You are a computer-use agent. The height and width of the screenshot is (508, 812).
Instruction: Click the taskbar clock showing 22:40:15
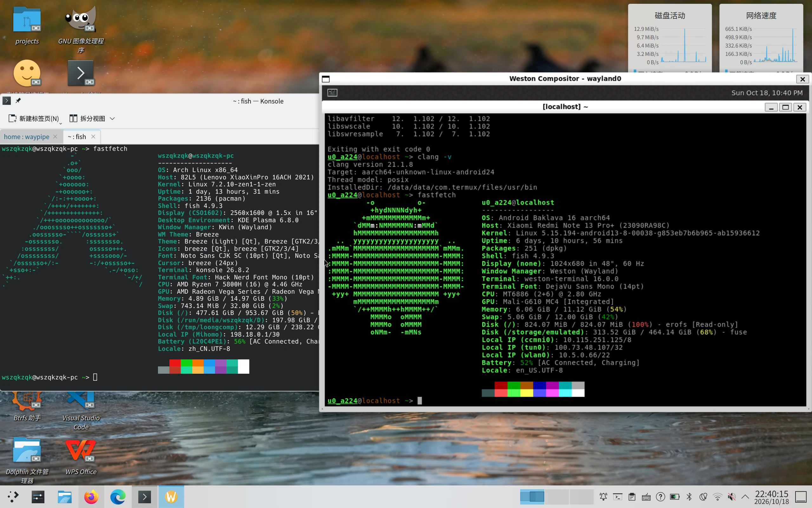(771, 497)
